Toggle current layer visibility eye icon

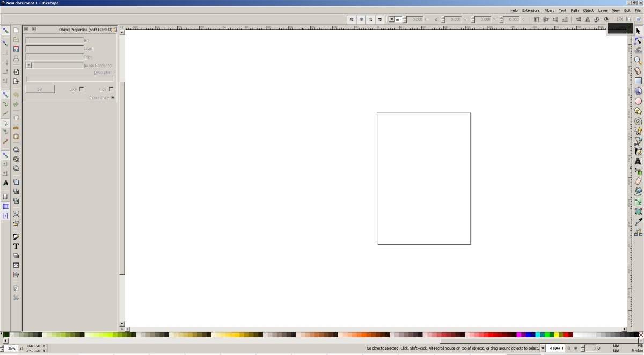point(576,348)
